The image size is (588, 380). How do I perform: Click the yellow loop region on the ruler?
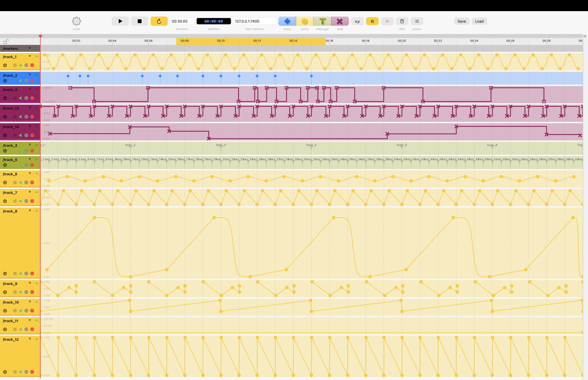coord(251,41)
